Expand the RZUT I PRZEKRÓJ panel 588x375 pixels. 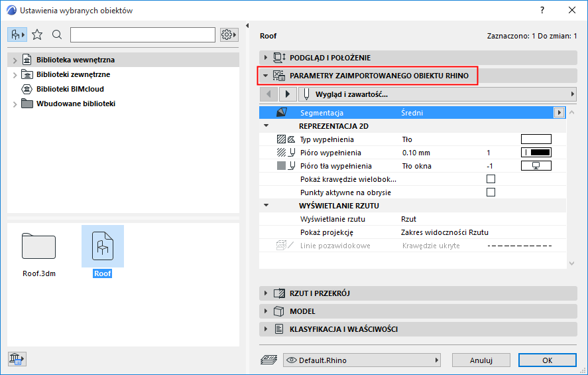[x=266, y=293]
